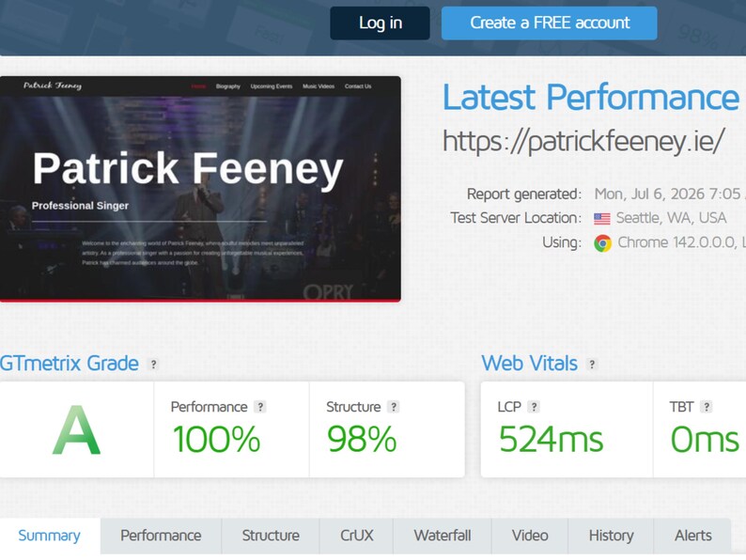Click the Chrome browser icon
This screenshot has width=746, height=560.
602,243
